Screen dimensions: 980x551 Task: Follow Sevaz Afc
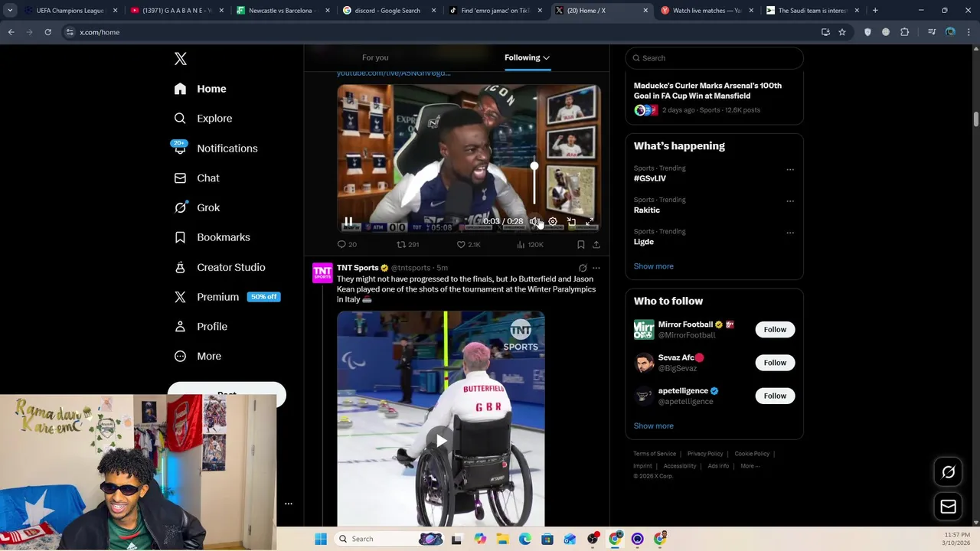click(775, 363)
